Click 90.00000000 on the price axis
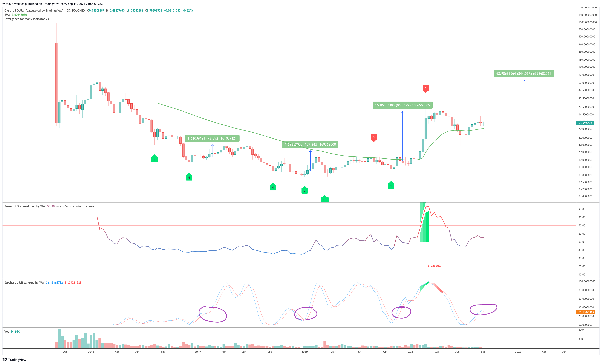This screenshot has width=602, height=364. click(x=586, y=75)
